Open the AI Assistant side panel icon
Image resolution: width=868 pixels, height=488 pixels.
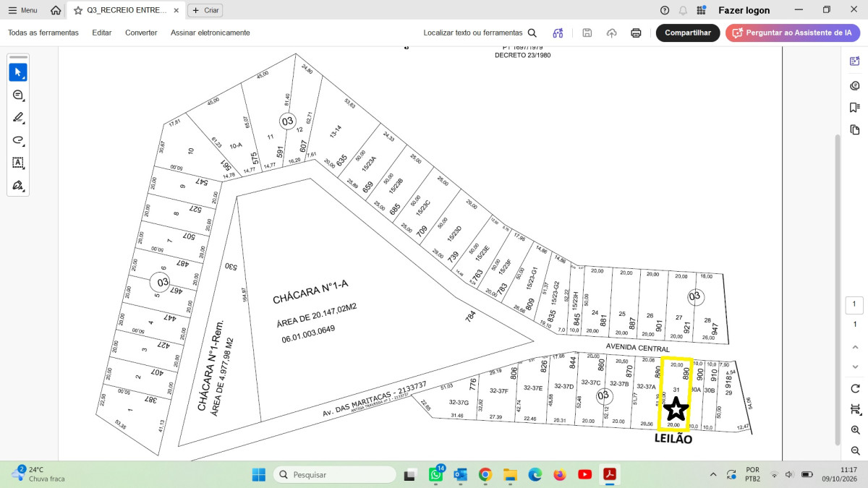tap(855, 61)
